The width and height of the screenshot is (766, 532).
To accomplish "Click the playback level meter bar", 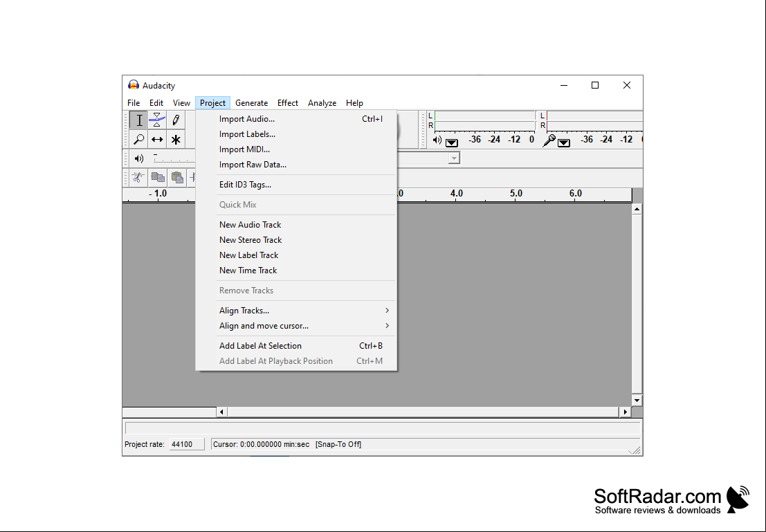I will (485, 120).
